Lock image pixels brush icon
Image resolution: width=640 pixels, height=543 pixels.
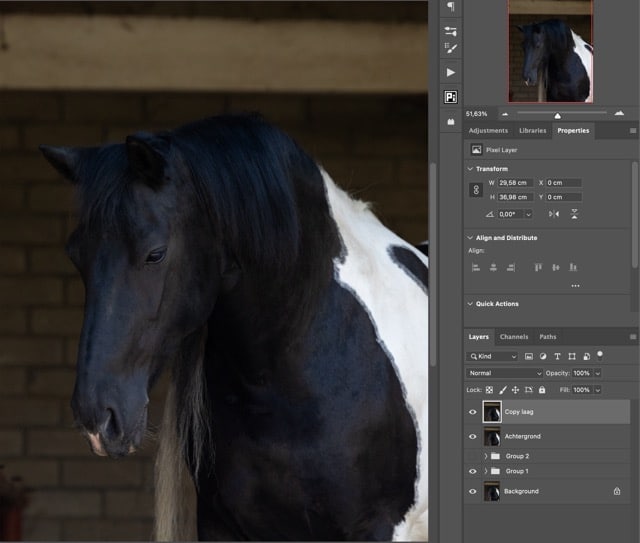[503, 390]
